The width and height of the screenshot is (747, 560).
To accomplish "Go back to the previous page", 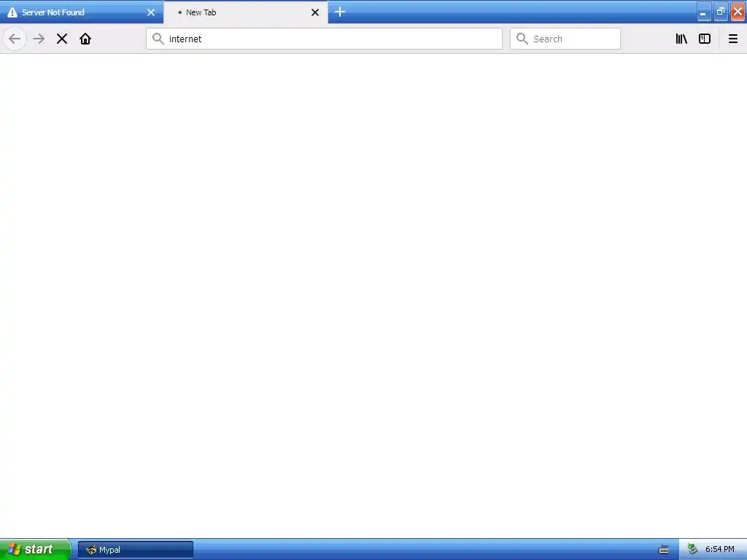I will (x=15, y=39).
